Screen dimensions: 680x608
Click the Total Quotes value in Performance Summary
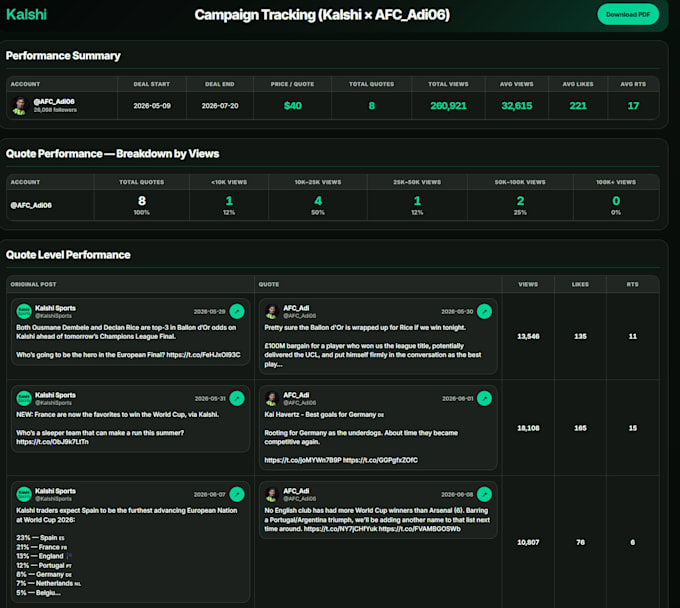[372, 106]
